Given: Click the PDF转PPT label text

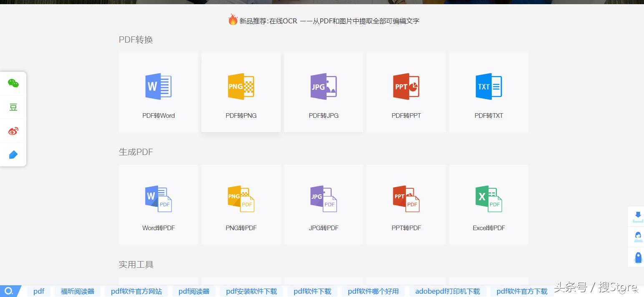Looking at the screenshot, I should click(x=406, y=116).
